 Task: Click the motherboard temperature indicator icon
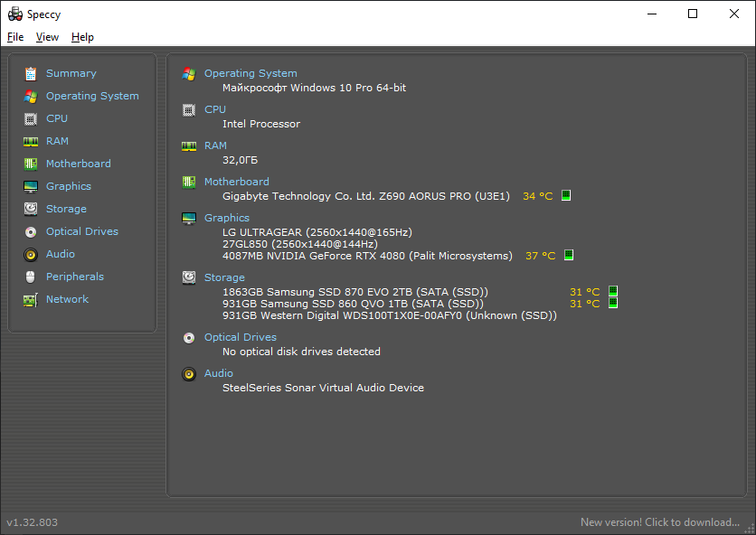tap(566, 195)
